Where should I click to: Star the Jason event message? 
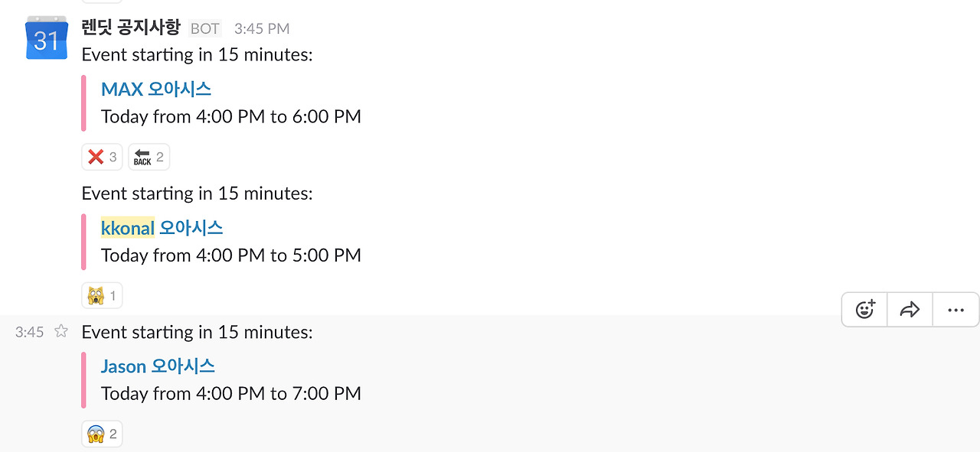point(61,331)
